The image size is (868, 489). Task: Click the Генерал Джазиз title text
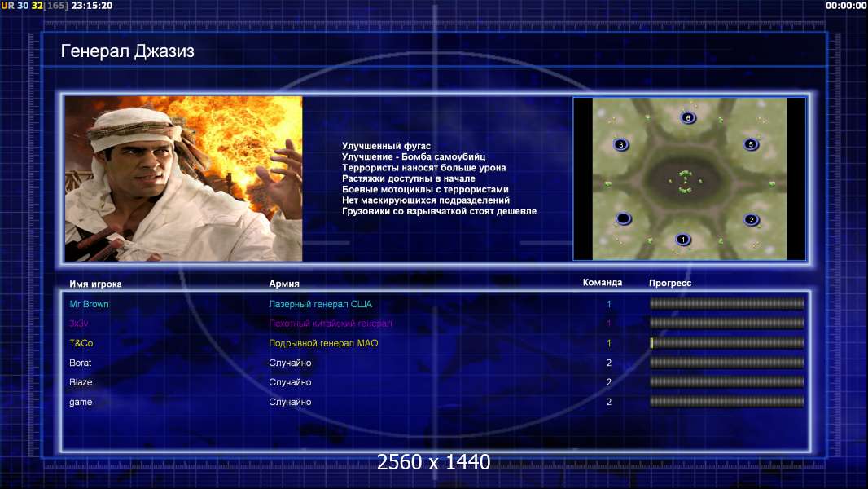pos(127,51)
